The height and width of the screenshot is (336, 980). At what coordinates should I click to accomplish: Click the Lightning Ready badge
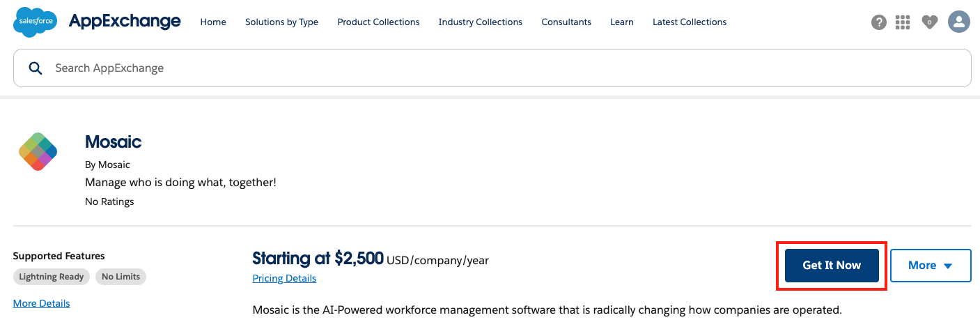click(52, 277)
